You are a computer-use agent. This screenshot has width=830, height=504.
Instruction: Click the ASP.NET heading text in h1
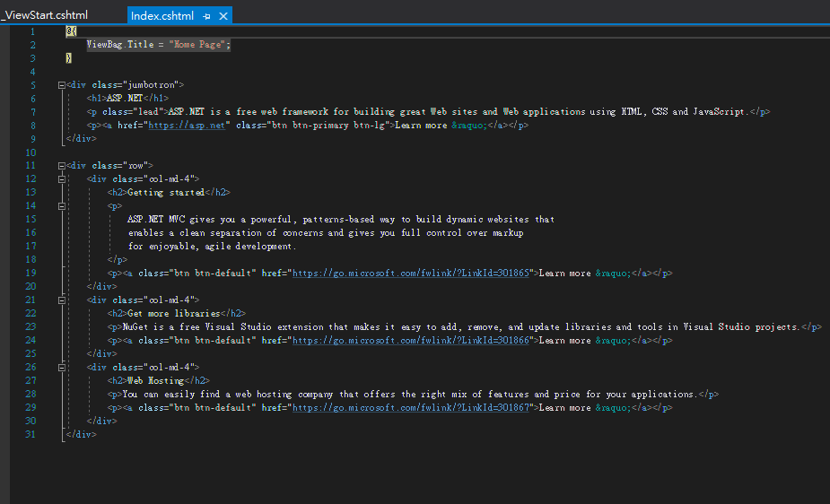125,99
